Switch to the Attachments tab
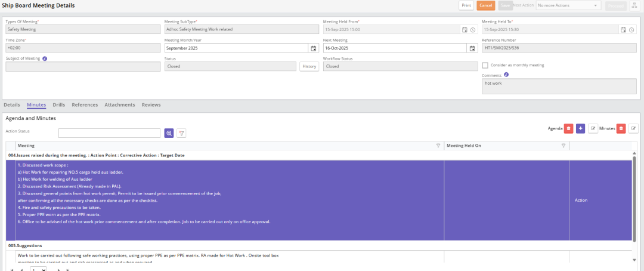 [x=120, y=105]
